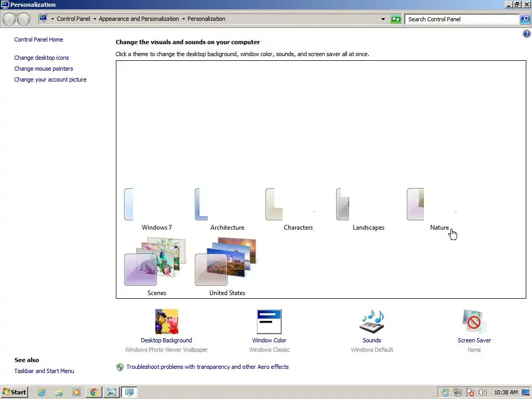Click the Desktop Background text link
Viewport: 532px width, 399px height.
click(x=166, y=340)
